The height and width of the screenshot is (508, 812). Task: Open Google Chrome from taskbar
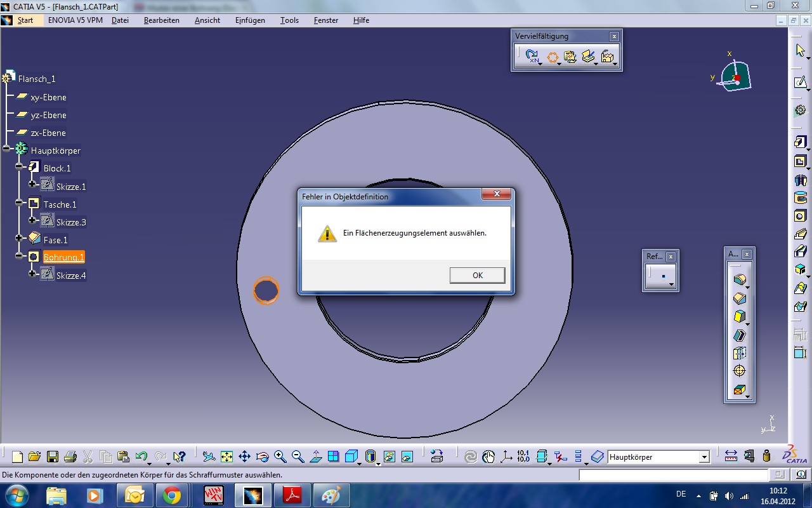coord(172,495)
